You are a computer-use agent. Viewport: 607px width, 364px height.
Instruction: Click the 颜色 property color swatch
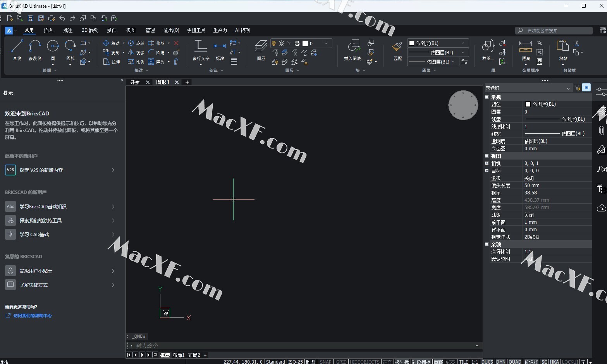tap(528, 104)
